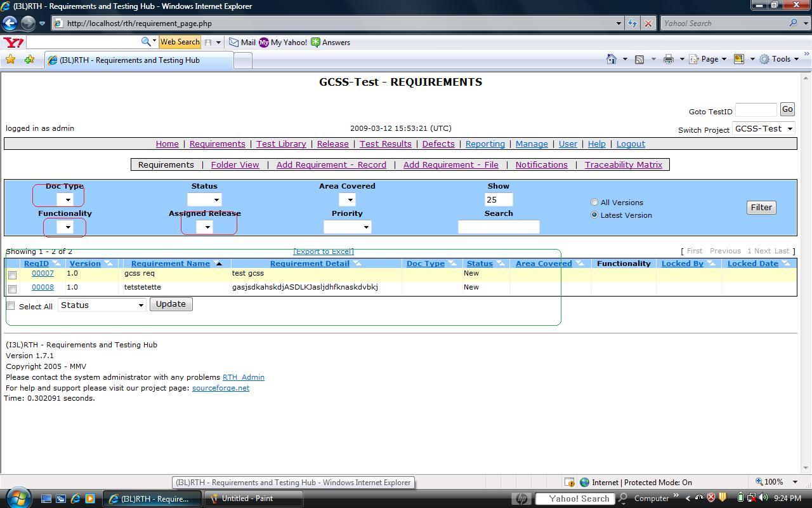Viewport: 812px width, 508px height.
Task: Click the Export to Excel link
Action: tap(324, 251)
